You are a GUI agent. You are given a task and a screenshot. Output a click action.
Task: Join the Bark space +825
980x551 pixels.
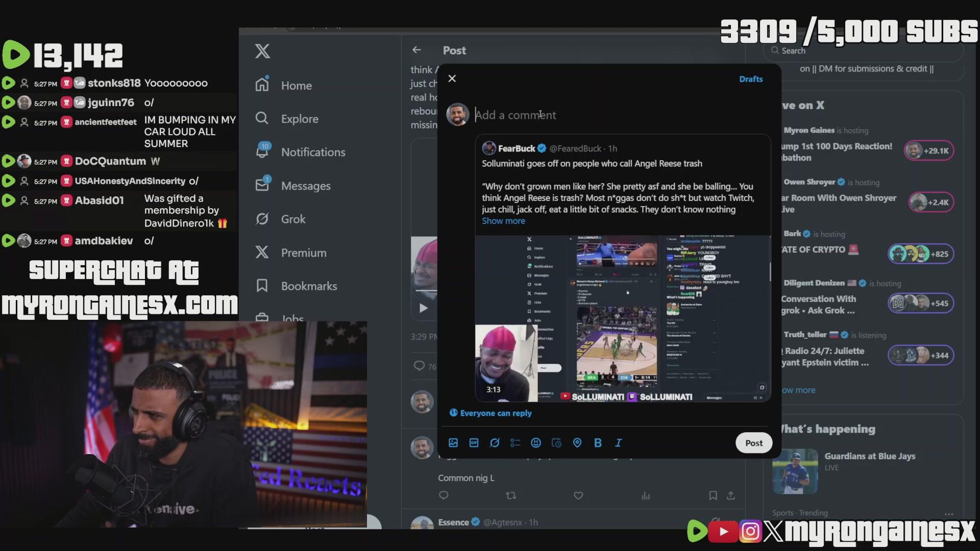point(921,254)
